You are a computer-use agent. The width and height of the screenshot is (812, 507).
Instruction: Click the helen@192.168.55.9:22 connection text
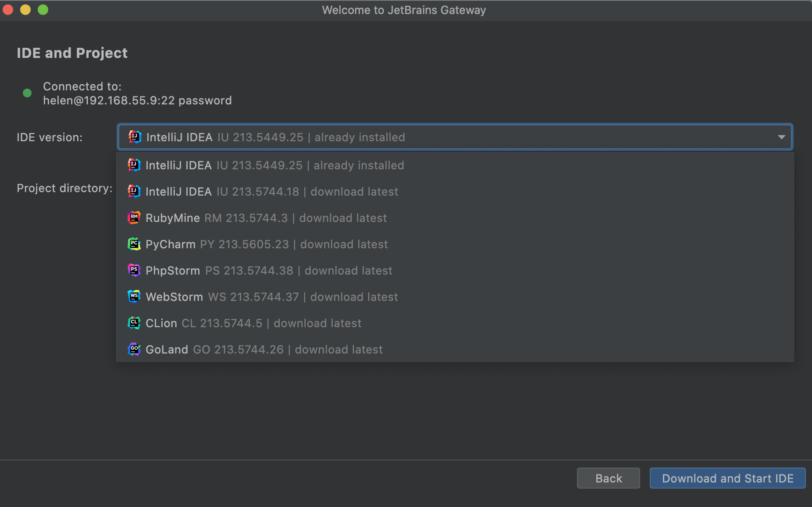click(137, 100)
